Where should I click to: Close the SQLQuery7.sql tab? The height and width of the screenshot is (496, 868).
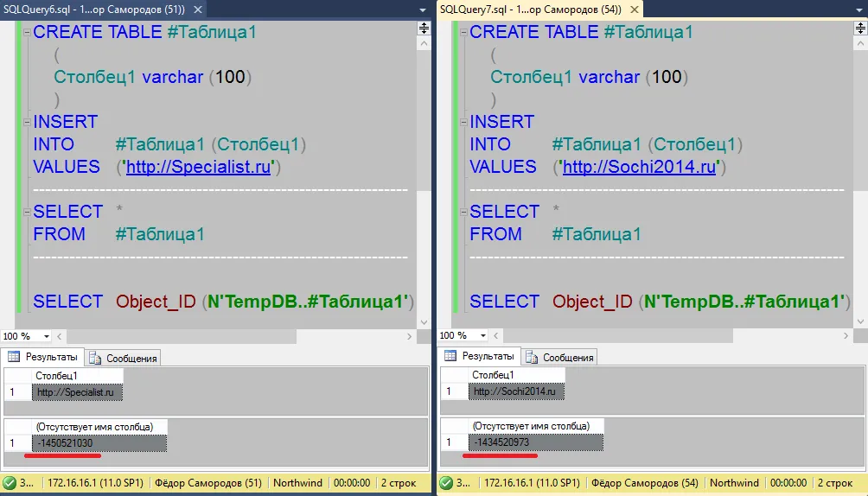tap(635, 10)
